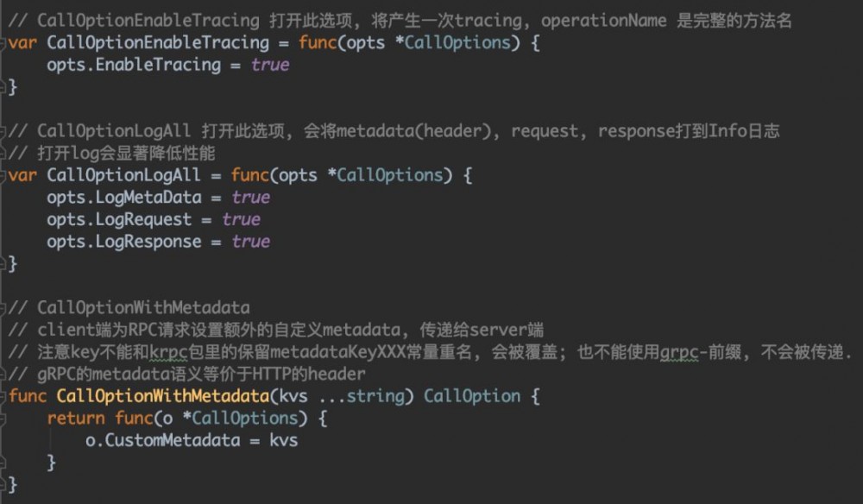
Task: Click the string type after the ellipsis
Action: 376,396
